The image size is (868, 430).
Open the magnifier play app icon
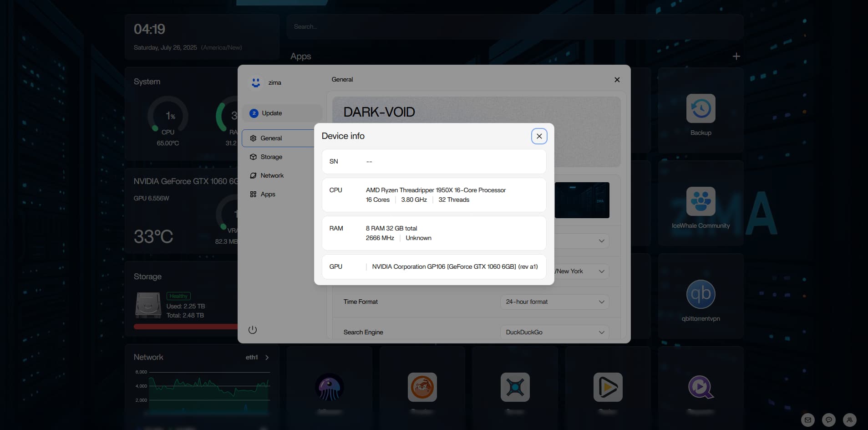(x=701, y=387)
